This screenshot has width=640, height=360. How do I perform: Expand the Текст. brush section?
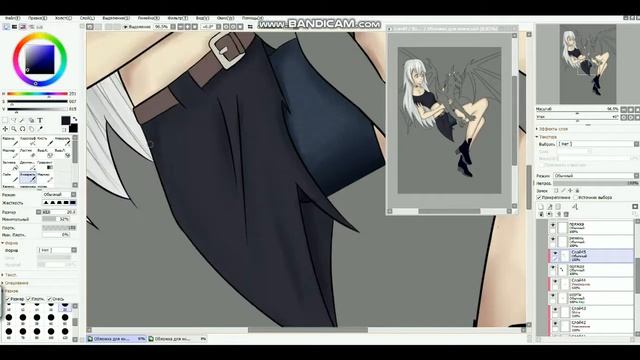[x=9, y=275]
